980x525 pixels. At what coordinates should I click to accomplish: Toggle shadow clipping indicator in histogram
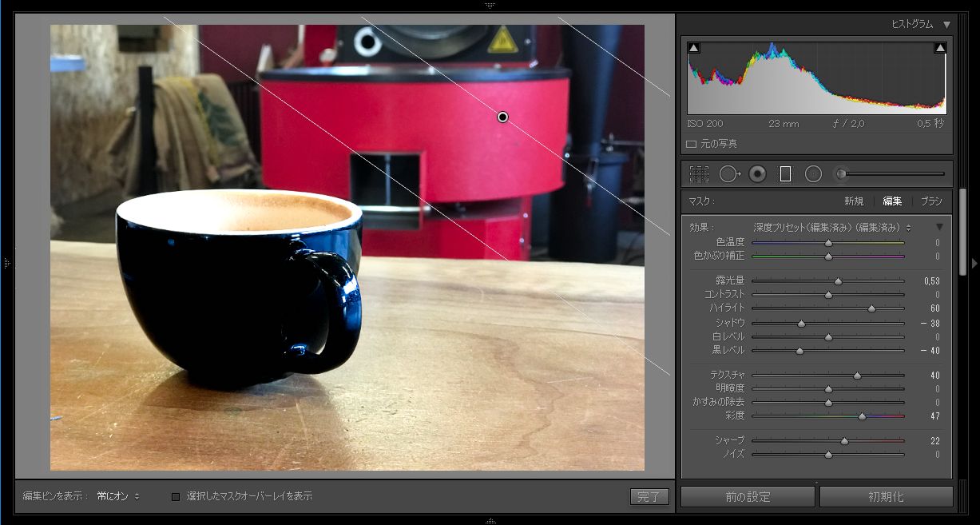[x=693, y=48]
